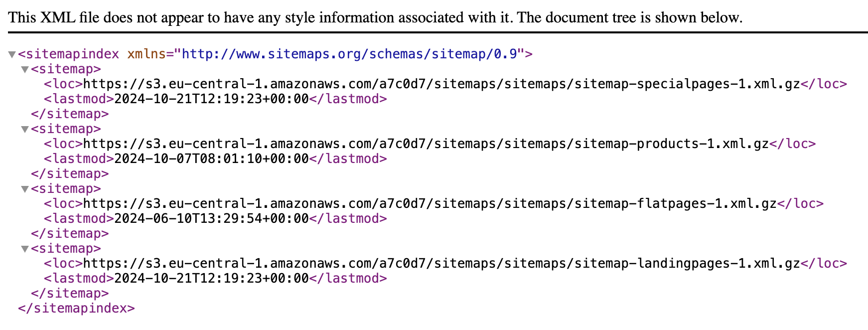Click the sitemap-products-1.xml.gz URL text
Screen dimensions: 868x330
(426, 144)
